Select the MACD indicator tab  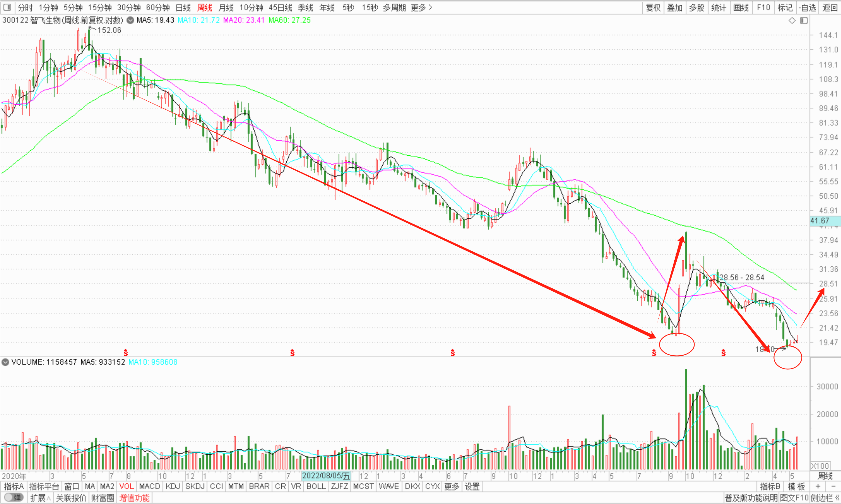(150, 486)
